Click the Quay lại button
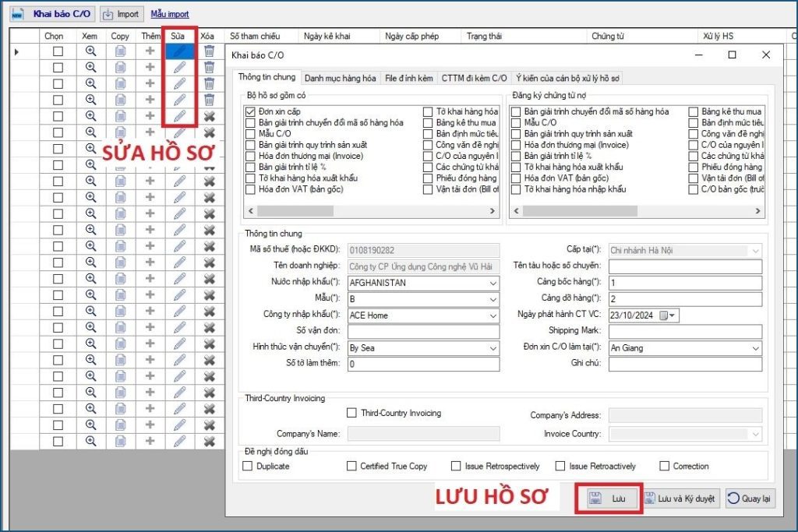Viewport: 798px width, 532px height. tap(750, 499)
